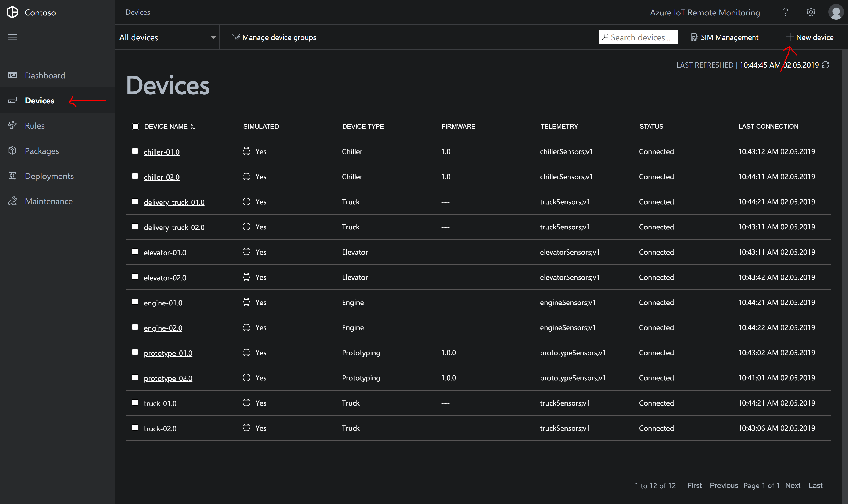The width and height of the screenshot is (848, 504).
Task: Click simulated chip icon in chiller-02.0 row
Action: click(246, 176)
